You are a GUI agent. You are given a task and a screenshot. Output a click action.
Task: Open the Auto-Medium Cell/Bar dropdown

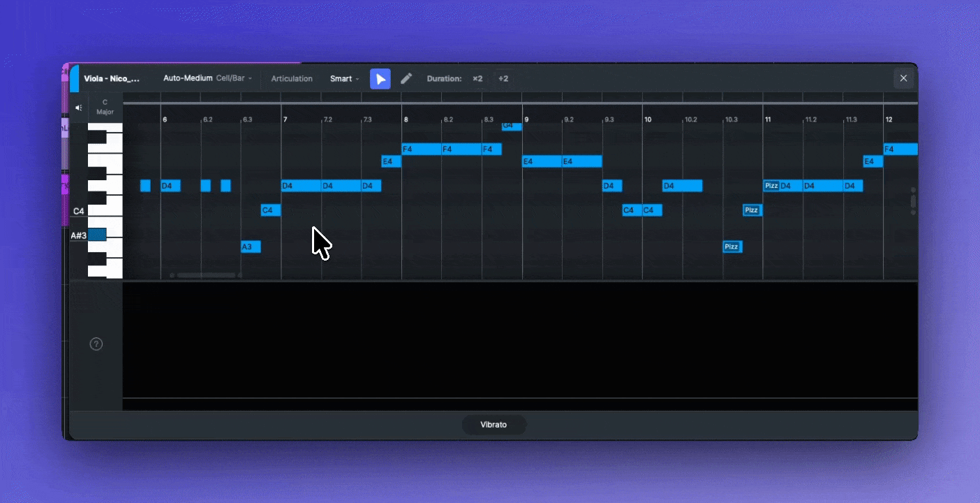click(207, 78)
